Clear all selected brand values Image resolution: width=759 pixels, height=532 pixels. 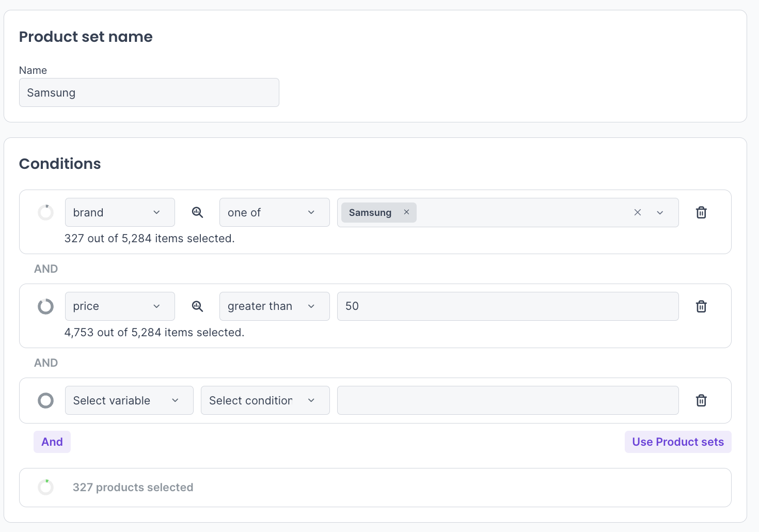click(638, 212)
